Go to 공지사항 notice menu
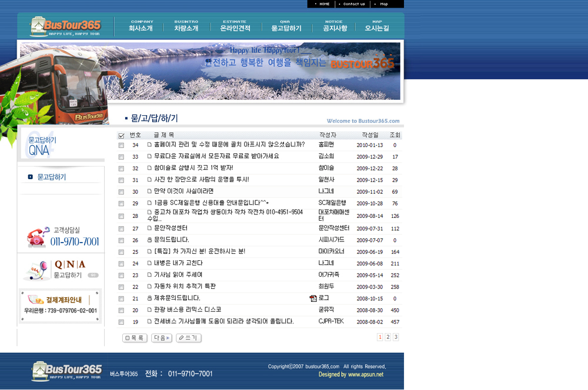Image resolution: width=588 pixels, height=390 pixels. pos(335,26)
